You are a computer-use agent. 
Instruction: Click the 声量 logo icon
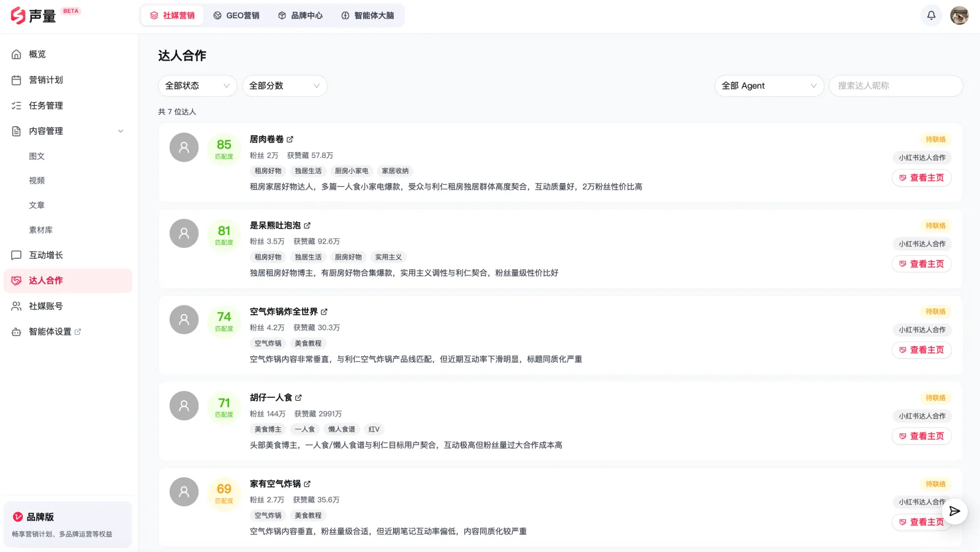pyautogui.click(x=18, y=15)
